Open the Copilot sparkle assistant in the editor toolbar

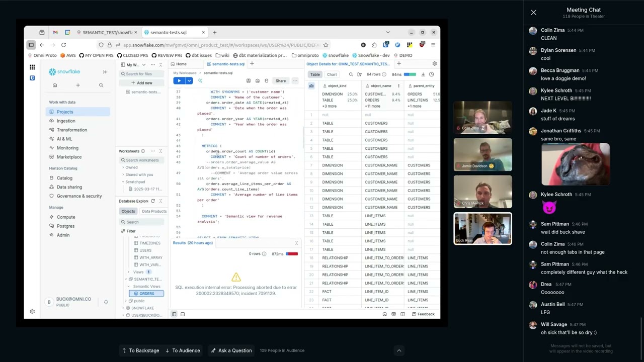pyautogui.click(x=200, y=80)
